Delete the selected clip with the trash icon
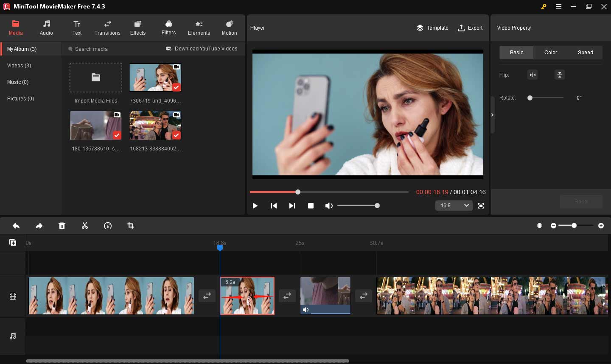Screen dimensions: 611x364 tap(62, 225)
